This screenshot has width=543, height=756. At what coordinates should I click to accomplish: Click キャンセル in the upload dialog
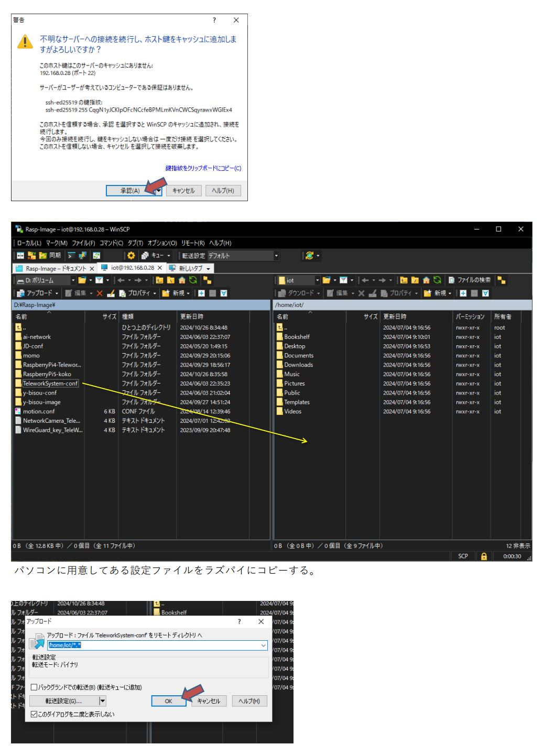click(x=209, y=701)
